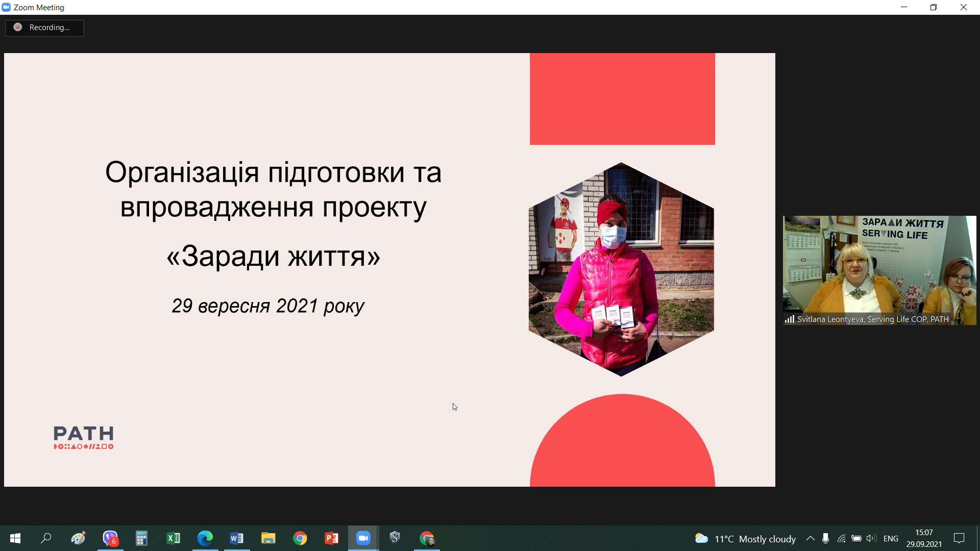Switch the ENG input language
This screenshot has width=980, height=551.
point(891,539)
